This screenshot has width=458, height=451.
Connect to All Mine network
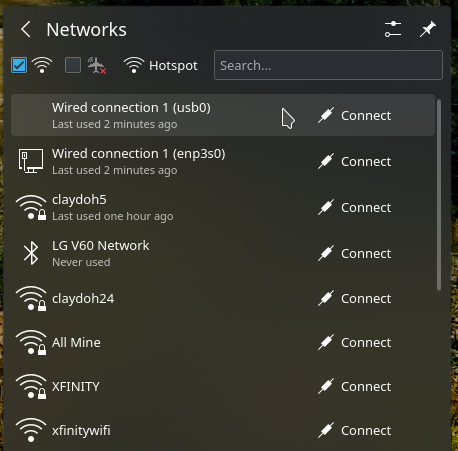355,342
